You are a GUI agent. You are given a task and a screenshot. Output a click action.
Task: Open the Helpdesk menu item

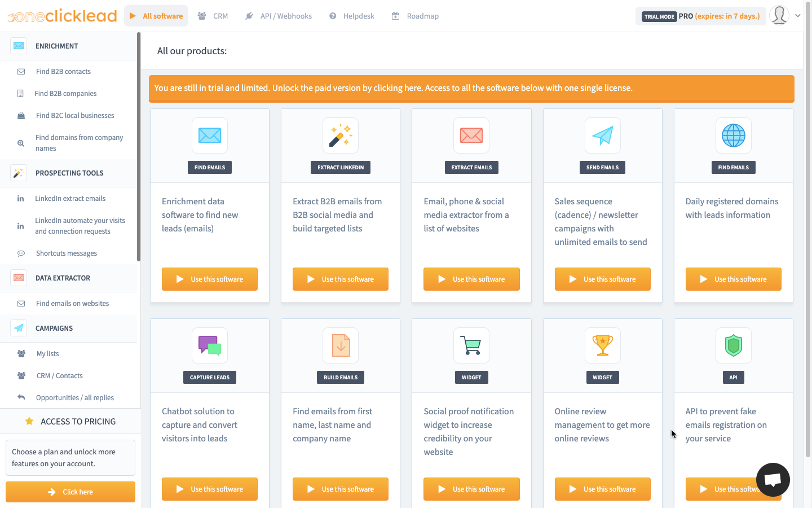(351, 16)
